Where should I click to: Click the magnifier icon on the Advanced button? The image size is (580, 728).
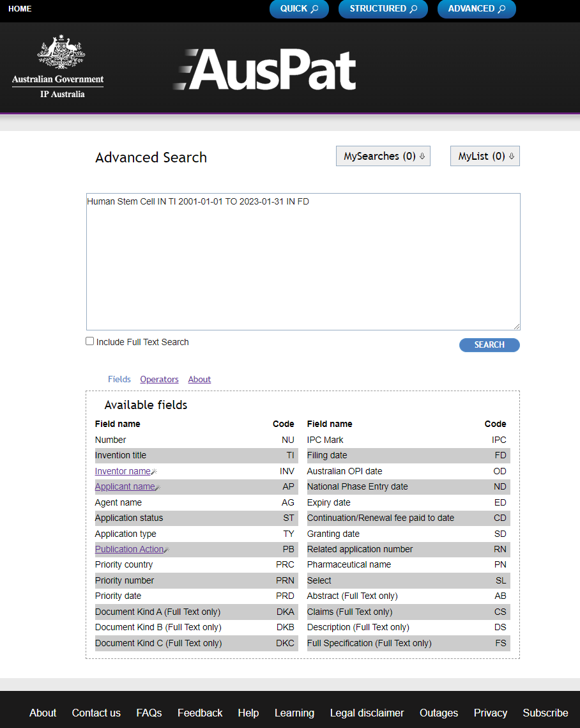[501, 9]
